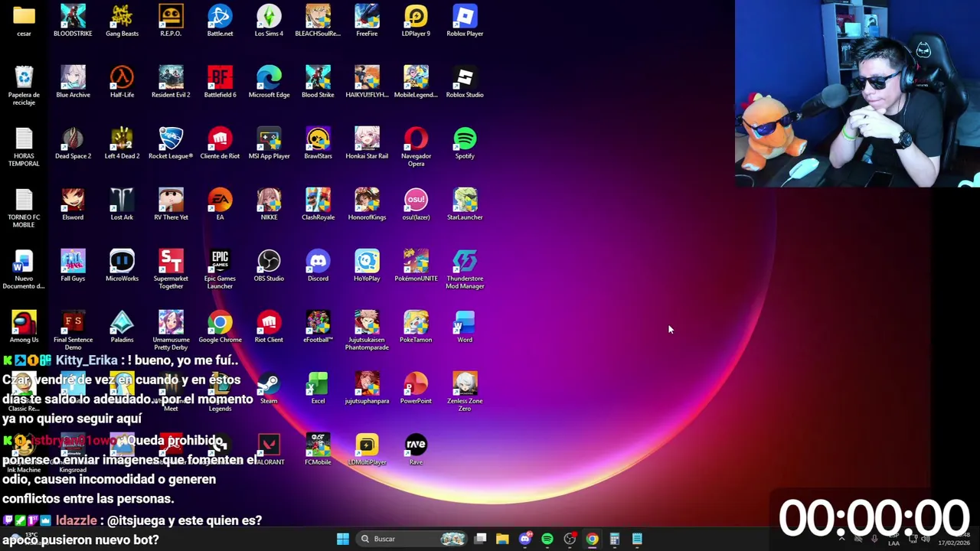Viewport: 980px width, 551px height.
Task: Select Los Sims 4 desktop icon
Action: (269, 21)
